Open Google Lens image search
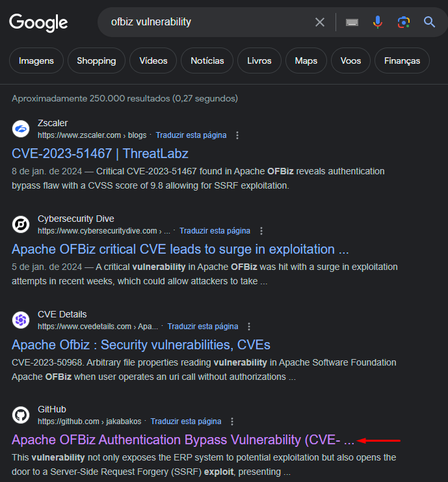 [404, 22]
